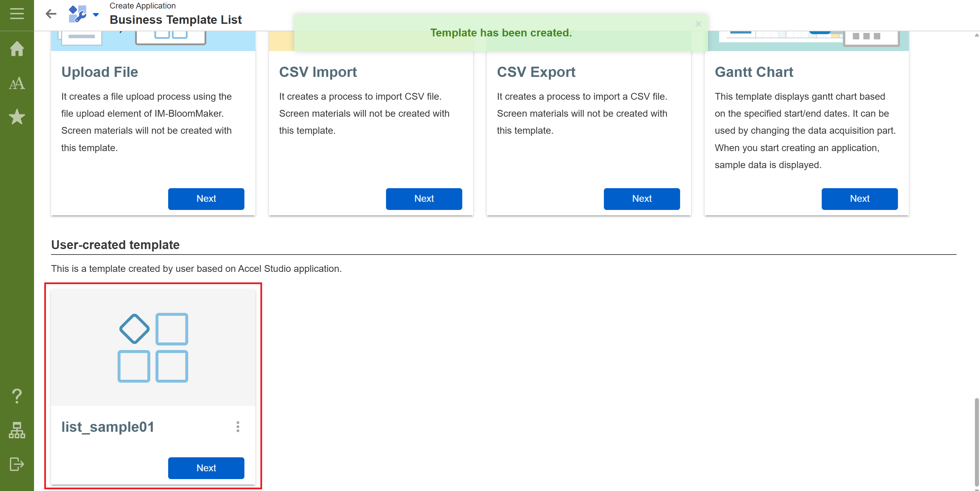This screenshot has width=980, height=491.
Task: Click Next on the list_sample01 template
Action: [x=206, y=468]
